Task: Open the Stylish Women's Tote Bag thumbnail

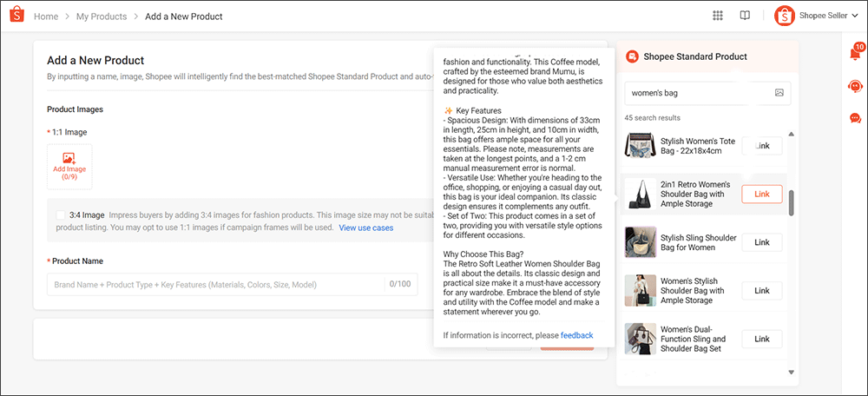Action: [x=641, y=146]
